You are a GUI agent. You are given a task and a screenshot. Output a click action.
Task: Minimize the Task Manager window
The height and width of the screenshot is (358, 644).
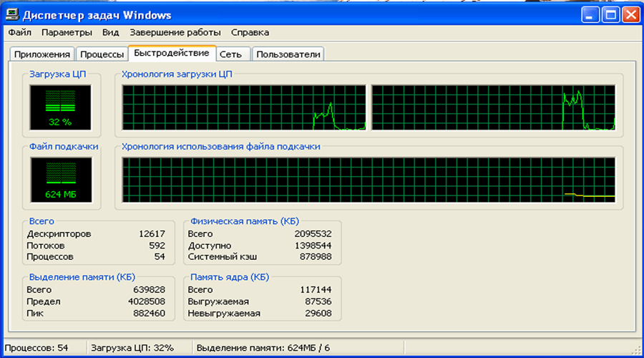coord(590,14)
